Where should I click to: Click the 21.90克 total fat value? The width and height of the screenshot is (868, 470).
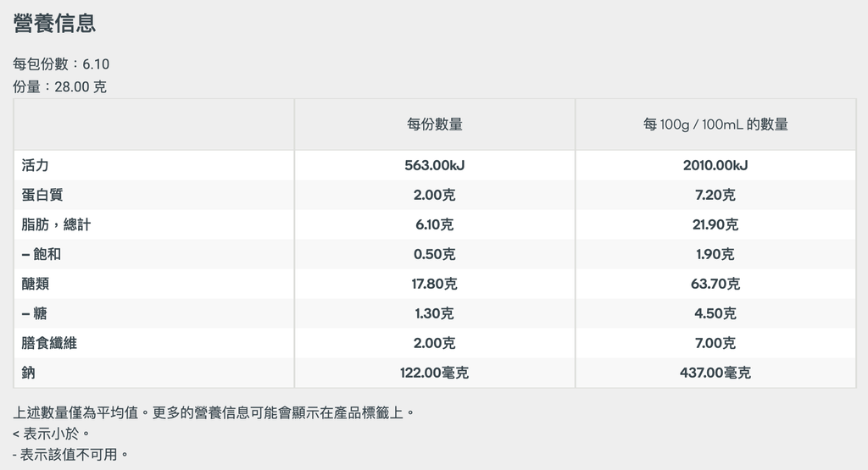click(x=715, y=224)
